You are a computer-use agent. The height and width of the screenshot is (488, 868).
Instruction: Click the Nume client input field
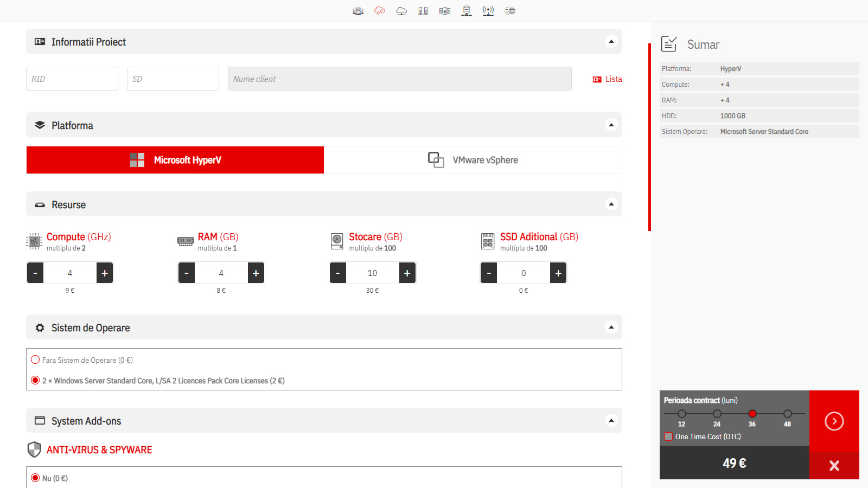pos(399,79)
